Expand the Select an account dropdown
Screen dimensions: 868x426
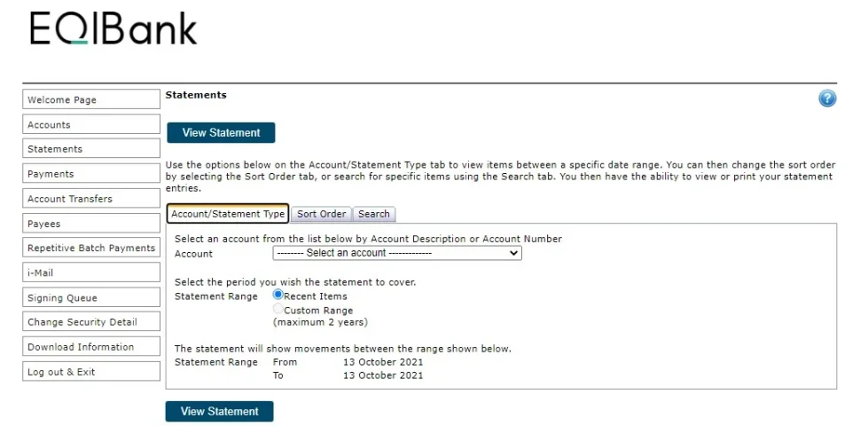coord(397,253)
